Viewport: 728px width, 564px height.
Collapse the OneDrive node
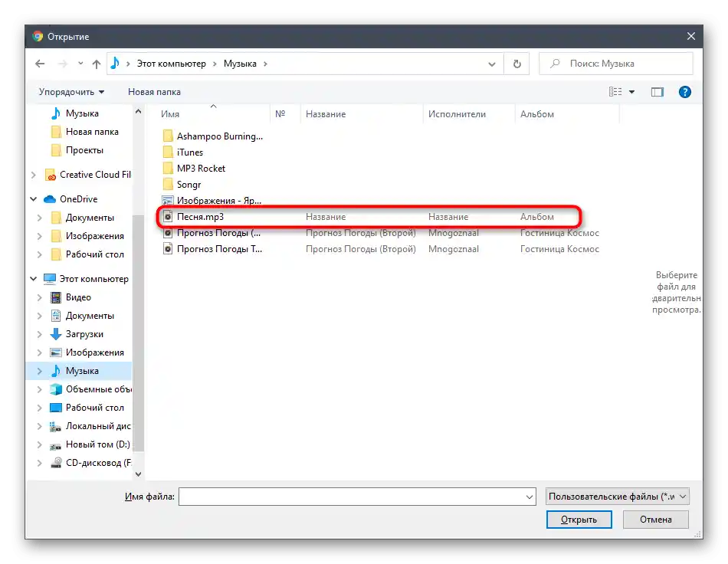point(34,199)
